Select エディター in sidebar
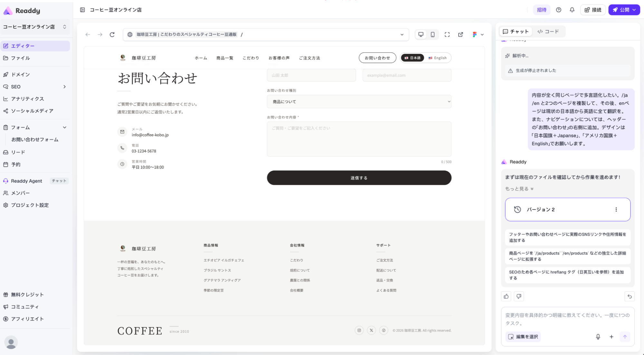 pyautogui.click(x=35, y=46)
